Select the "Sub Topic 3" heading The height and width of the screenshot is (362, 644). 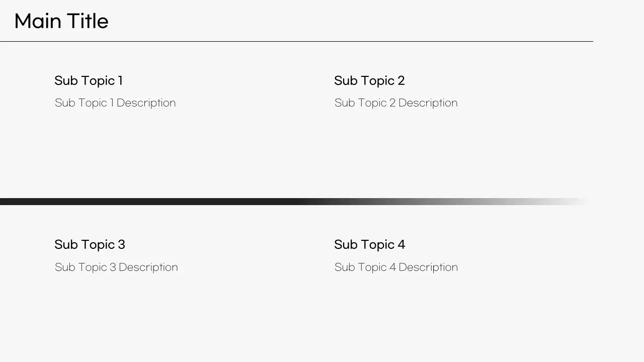click(90, 245)
